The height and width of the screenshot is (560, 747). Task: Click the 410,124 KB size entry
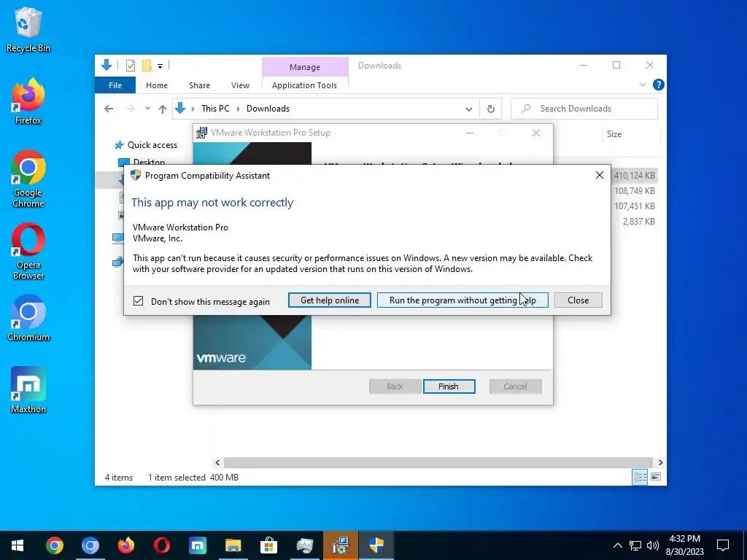tap(634, 175)
